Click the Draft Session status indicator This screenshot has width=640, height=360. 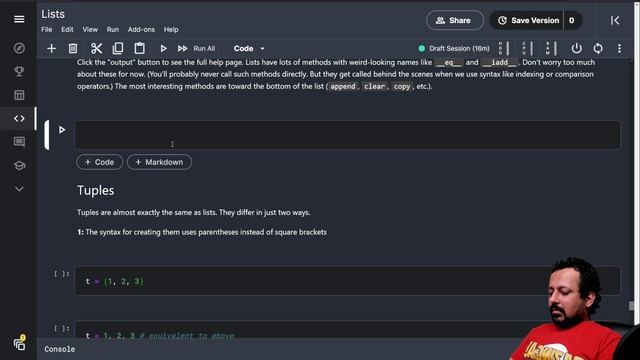pos(454,49)
